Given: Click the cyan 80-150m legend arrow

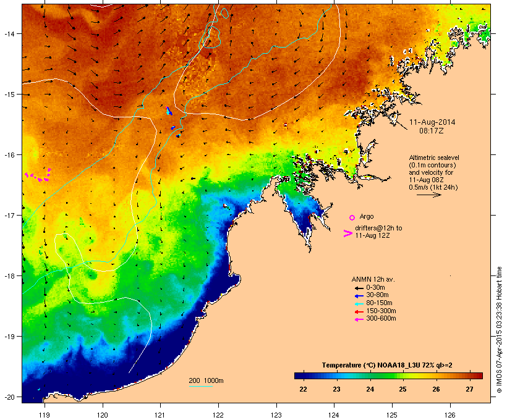Looking at the screenshot, I should point(359,304).
